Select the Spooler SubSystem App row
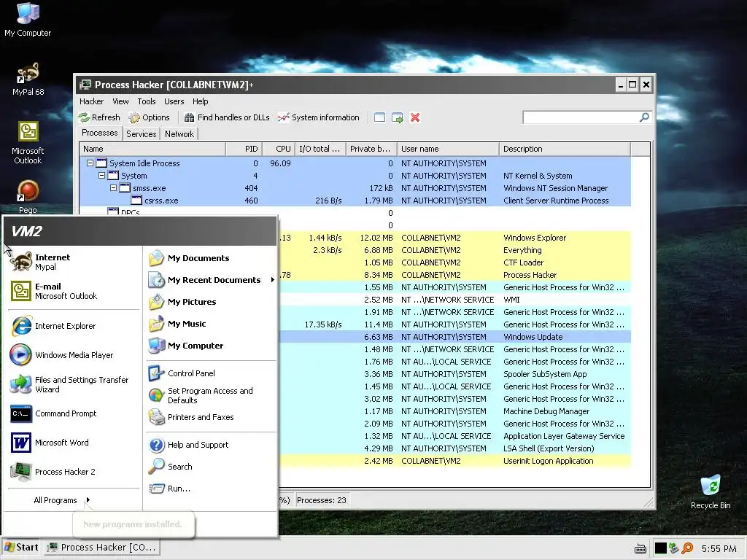 454,374
